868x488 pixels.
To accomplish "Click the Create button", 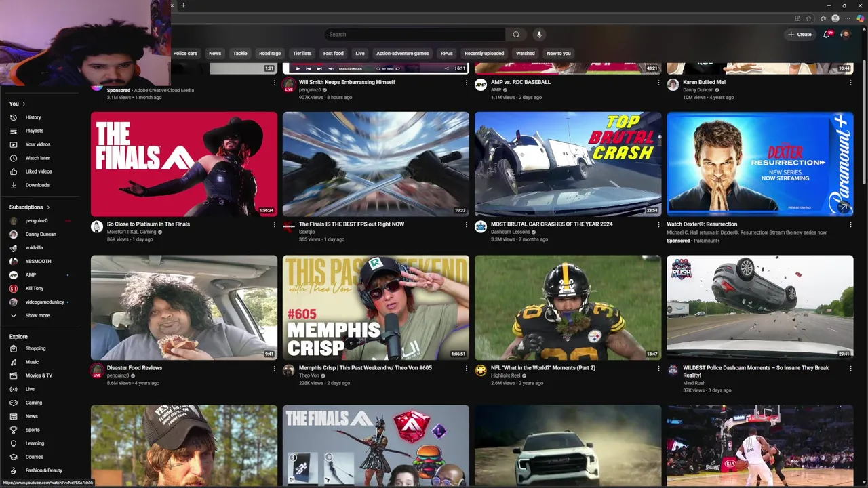I will tap(800, 35).
